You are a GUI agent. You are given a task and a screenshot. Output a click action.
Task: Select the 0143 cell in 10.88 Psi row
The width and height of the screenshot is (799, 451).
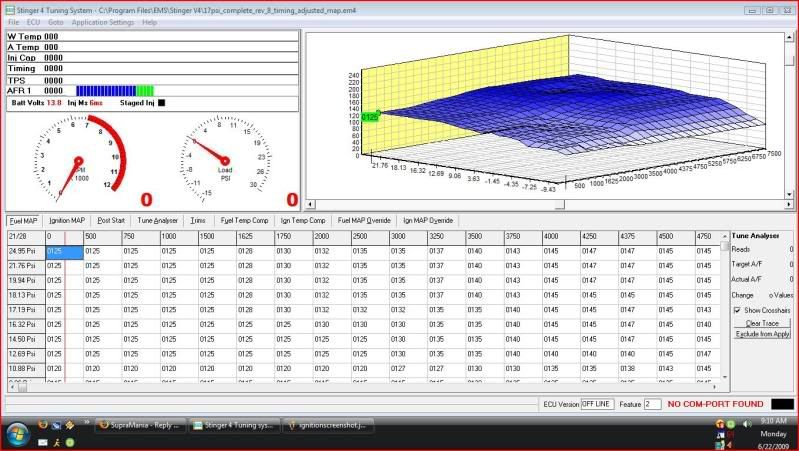pos(676,368)
